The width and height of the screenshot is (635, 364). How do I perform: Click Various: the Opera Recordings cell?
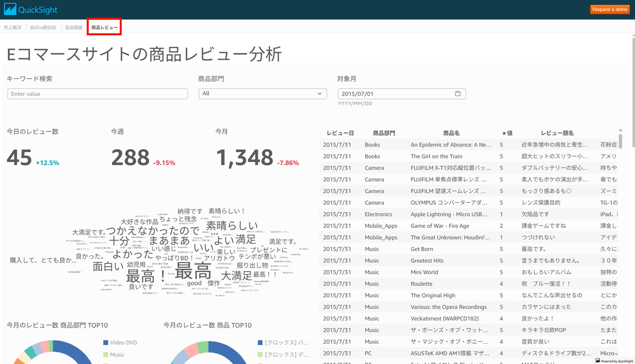(448, 307)
